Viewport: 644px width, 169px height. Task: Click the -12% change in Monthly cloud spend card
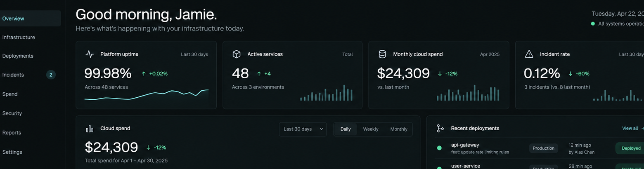click(x=451, y=74)
